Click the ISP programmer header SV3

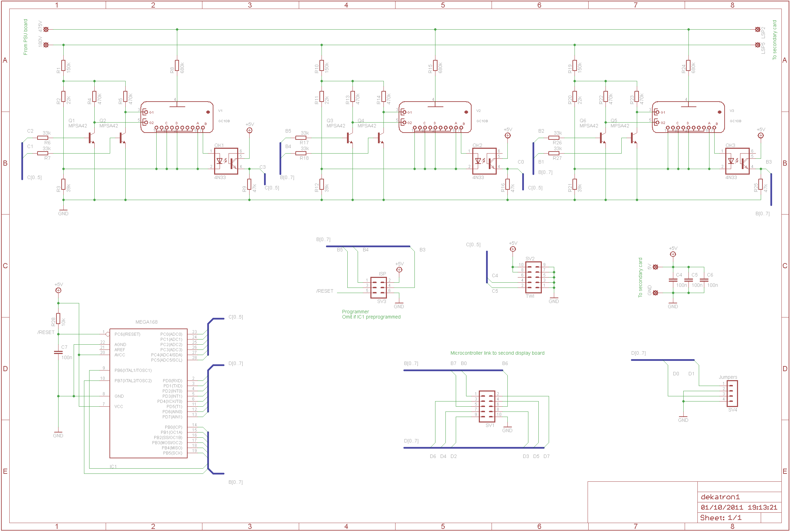click(x=378, y=288)
